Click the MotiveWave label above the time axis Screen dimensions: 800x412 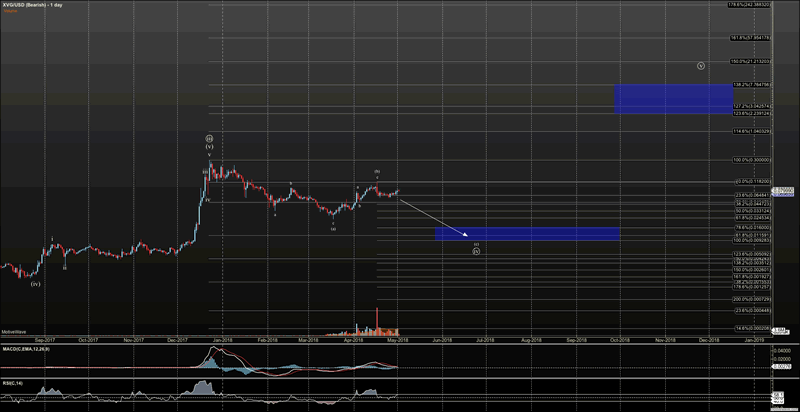click(x=14, y=331)
